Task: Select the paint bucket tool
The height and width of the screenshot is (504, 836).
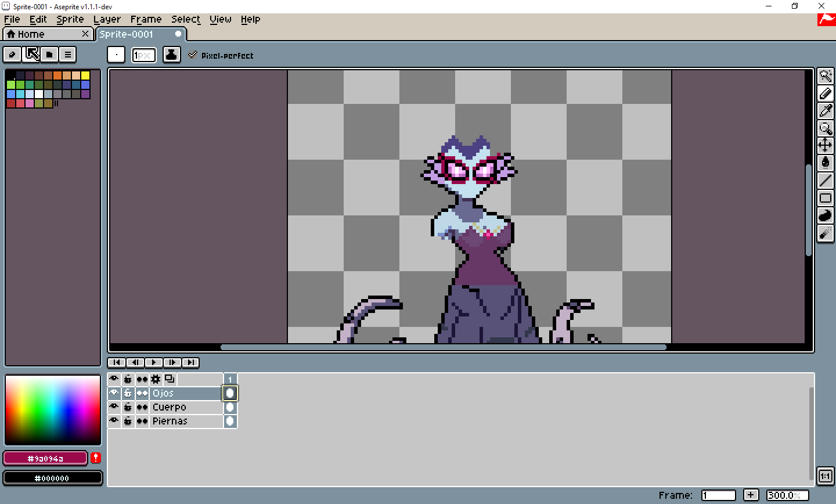Action: click(x=825, y=163)
